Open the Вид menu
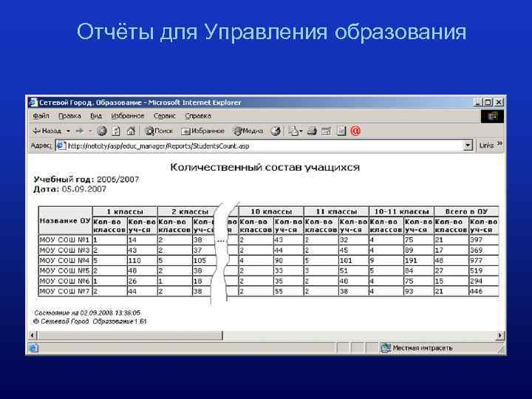532x399 pixels. [x=96, y=116]
